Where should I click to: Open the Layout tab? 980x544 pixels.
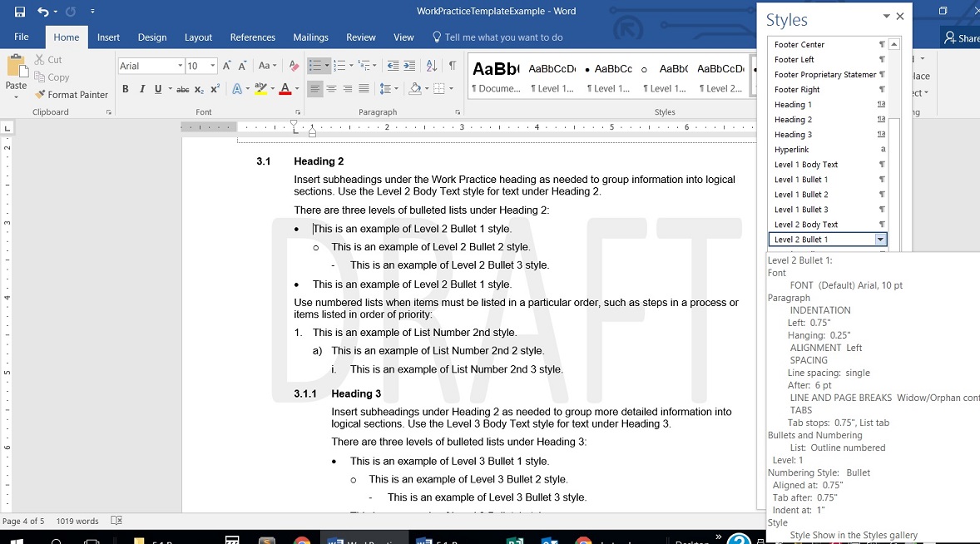pos(198,37)
